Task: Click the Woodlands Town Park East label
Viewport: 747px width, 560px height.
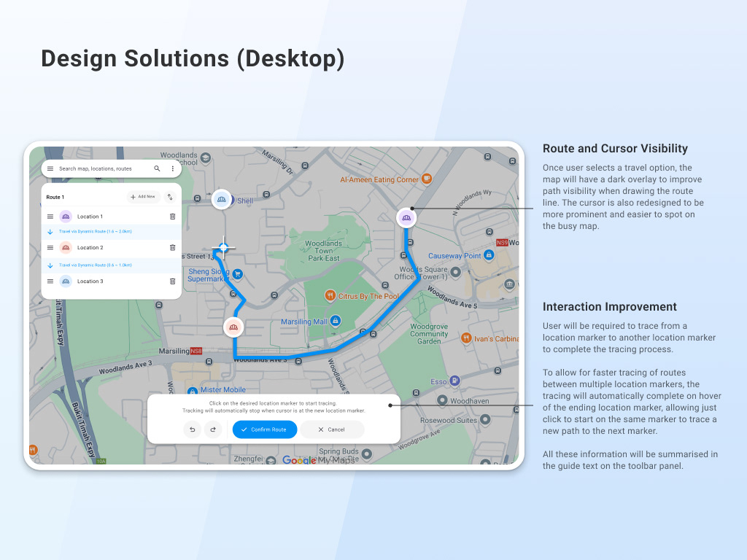Action: 323,251
